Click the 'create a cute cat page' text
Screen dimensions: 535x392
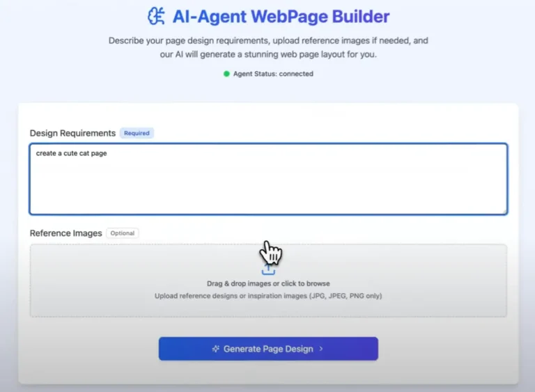(x=71, y=153)
